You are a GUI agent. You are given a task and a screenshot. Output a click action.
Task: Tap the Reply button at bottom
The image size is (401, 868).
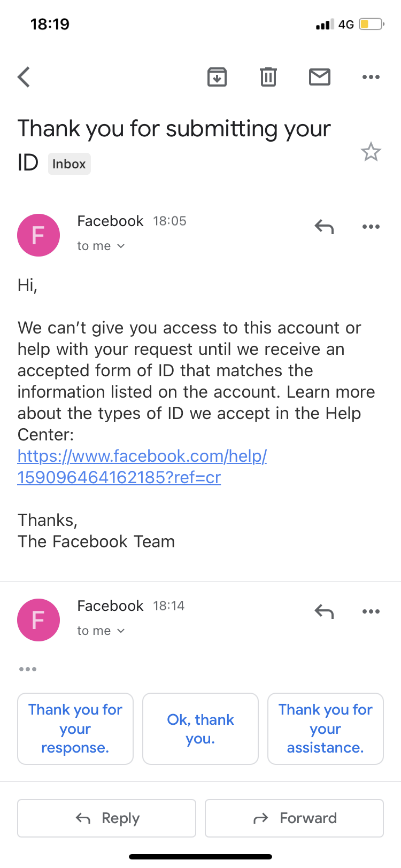(107, 818)
